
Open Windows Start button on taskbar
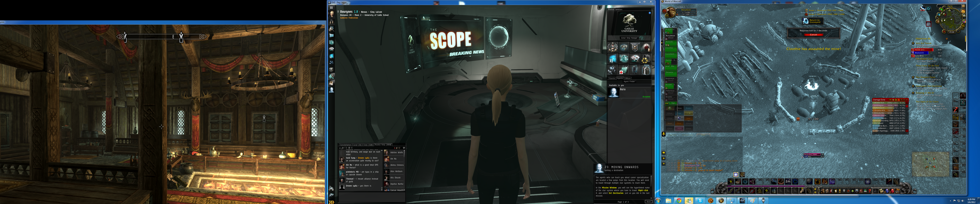tap(658, 200)
